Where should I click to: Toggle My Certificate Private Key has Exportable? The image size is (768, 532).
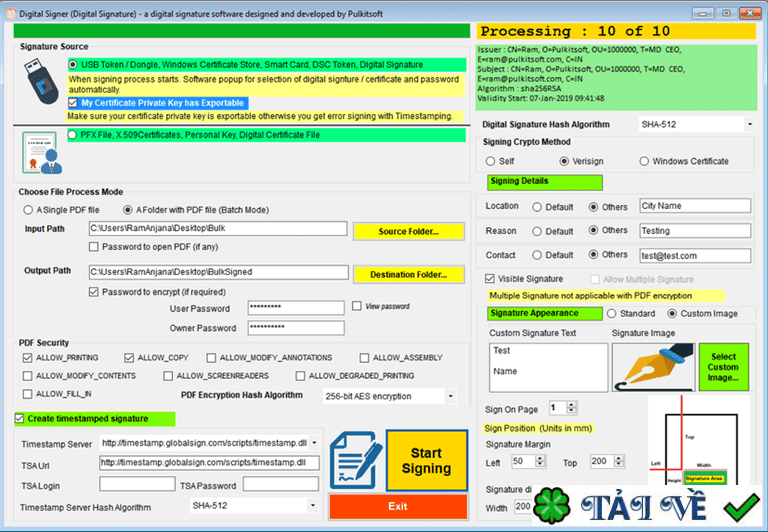pyautogui.click(x=73, y=103)
